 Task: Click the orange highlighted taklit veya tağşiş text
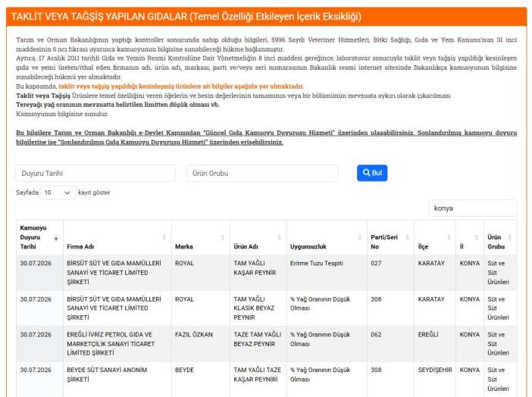tap(181, 86)
